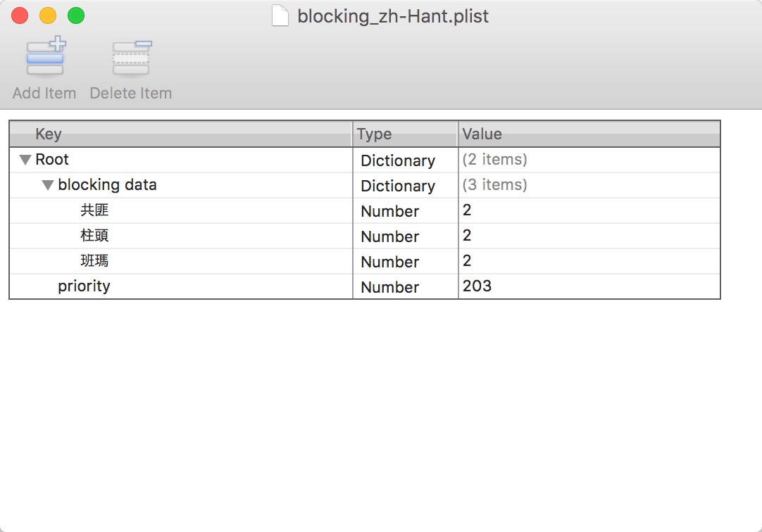Click the blocking data key name

click(106, 185)
